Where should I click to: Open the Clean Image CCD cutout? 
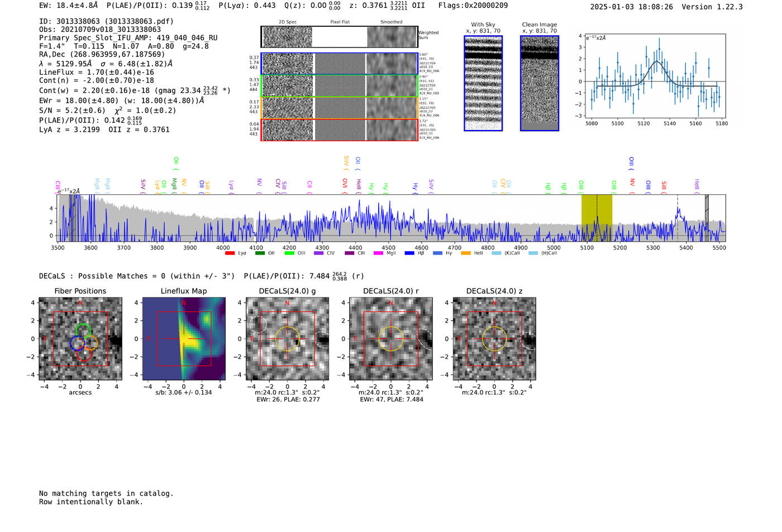(540, 83)
